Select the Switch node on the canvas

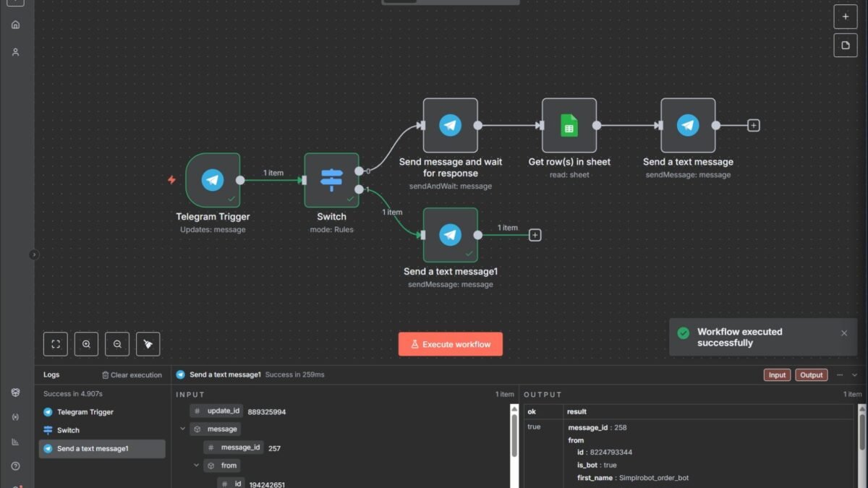(x=331, y=180)
